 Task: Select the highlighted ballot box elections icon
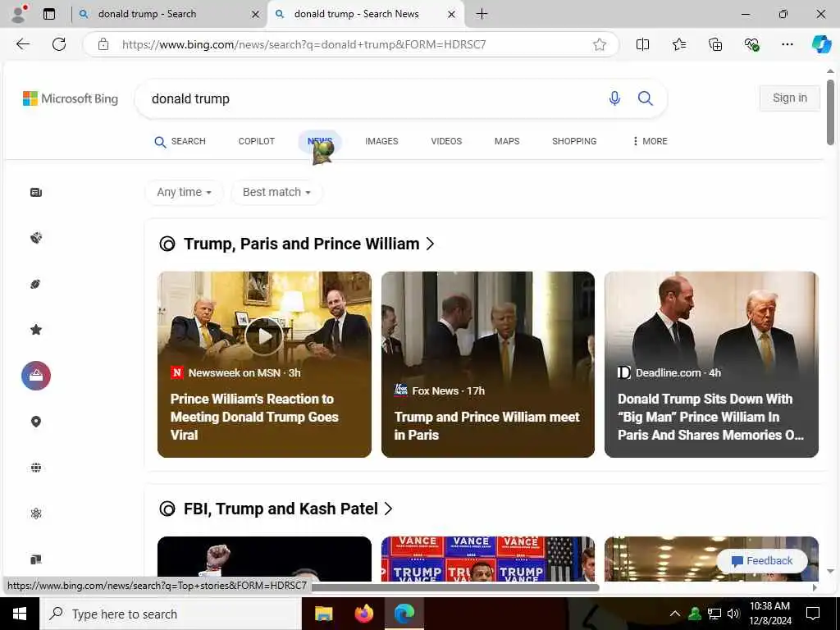pyautogui.click(x=36, y=376)
